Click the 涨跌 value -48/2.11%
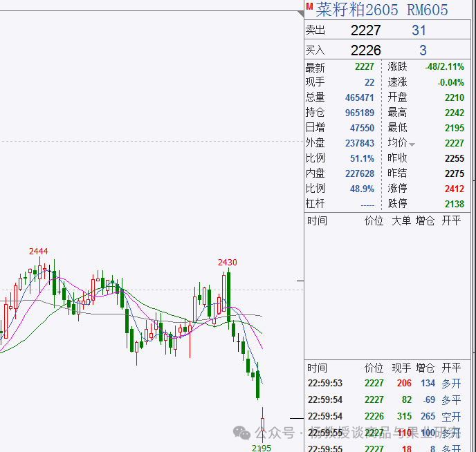 445,66
